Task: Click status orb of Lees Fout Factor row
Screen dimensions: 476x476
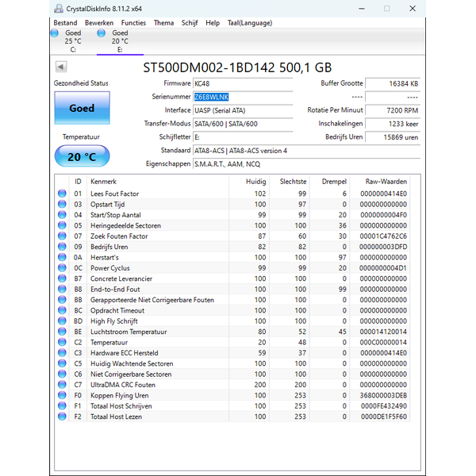Action: (x=62, y=194)
